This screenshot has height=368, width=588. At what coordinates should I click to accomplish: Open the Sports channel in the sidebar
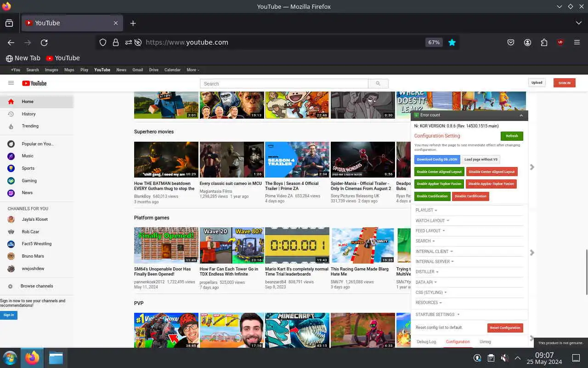(28, 168)
